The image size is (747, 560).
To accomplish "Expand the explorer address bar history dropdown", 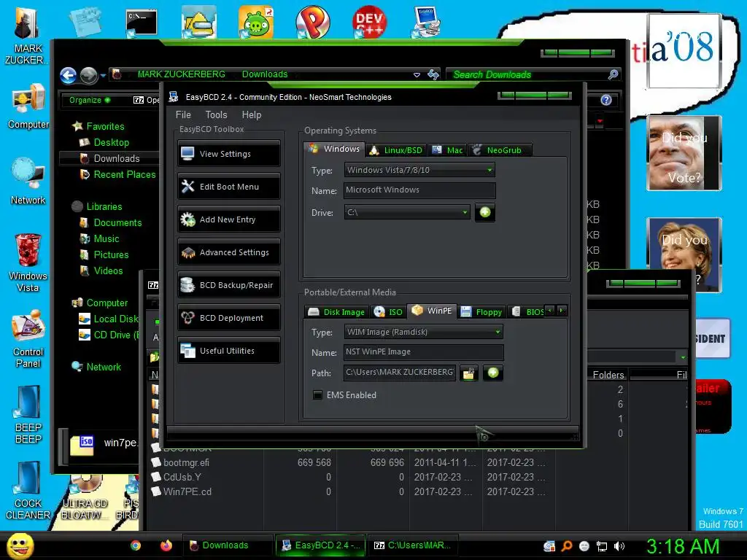I will 417,75.
